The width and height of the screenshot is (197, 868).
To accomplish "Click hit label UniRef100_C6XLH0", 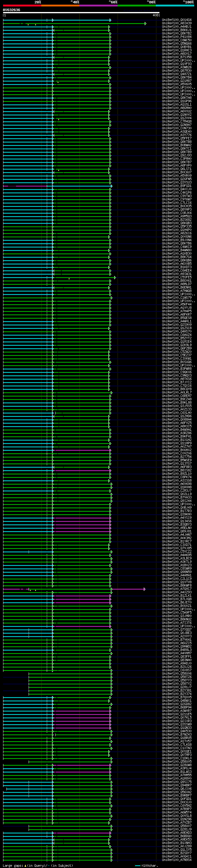I will [176, 412].
